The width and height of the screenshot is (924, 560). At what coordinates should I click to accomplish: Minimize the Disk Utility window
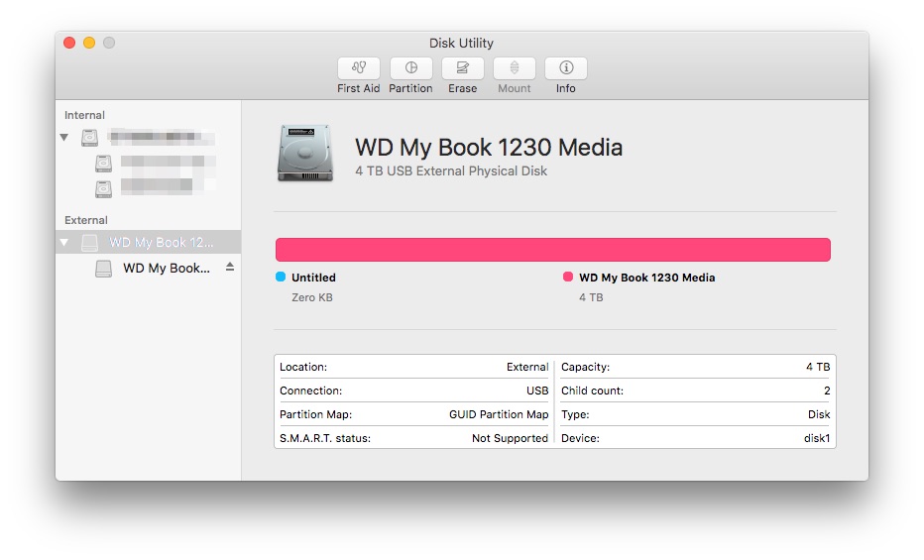(x=89, y=43)
